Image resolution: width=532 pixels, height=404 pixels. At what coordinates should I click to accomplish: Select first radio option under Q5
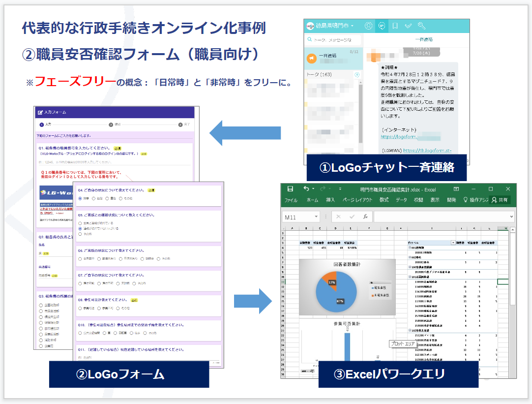point(80,223)
